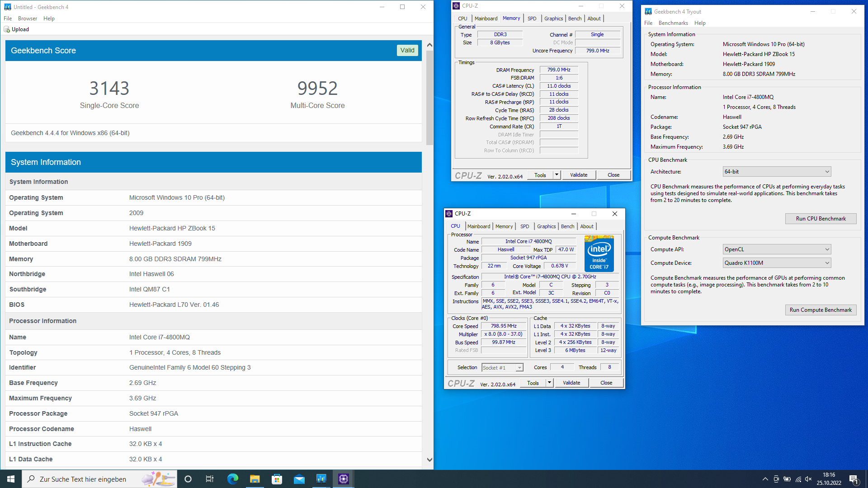This screenshot has height=488, width=868.
Task: Click Validate in lower CPU-Z window
Action: pos(571,383)
